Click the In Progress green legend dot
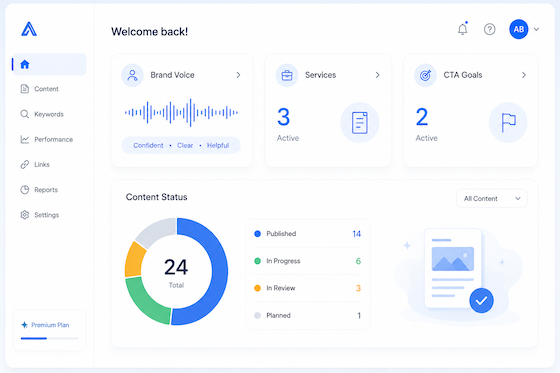Image resolution: width=560 pixels, height=373 pixels. click(x=257, y=261)
